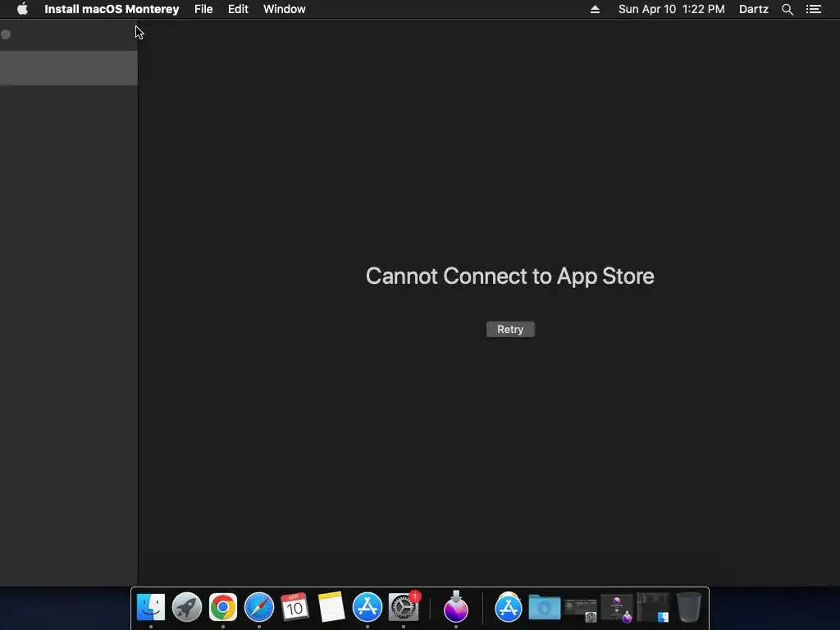840x630 pixels.
Task: Open Notification Center list icon
Action: tap(814, 9)
